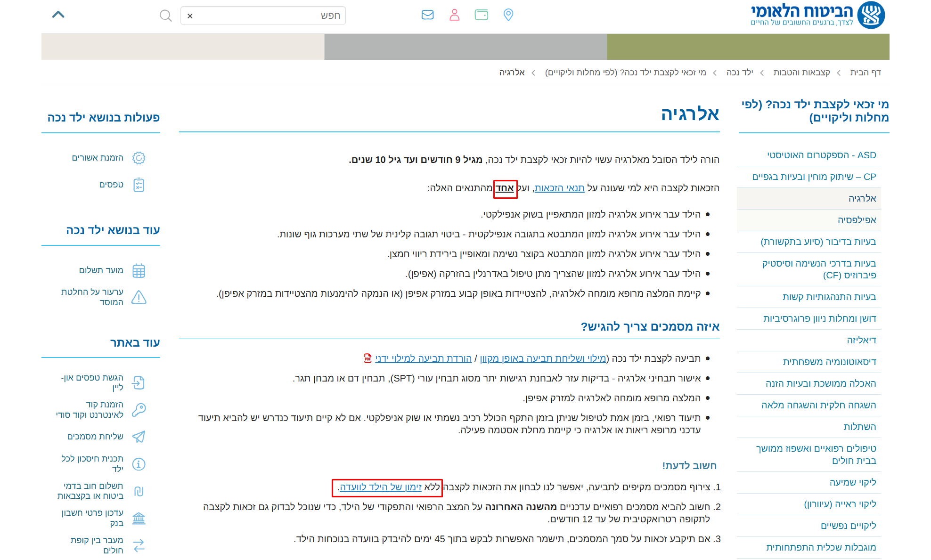This screenshot has width=931, height=560.
Task: Open the wallet payments icon
Action: click(481, 15)
